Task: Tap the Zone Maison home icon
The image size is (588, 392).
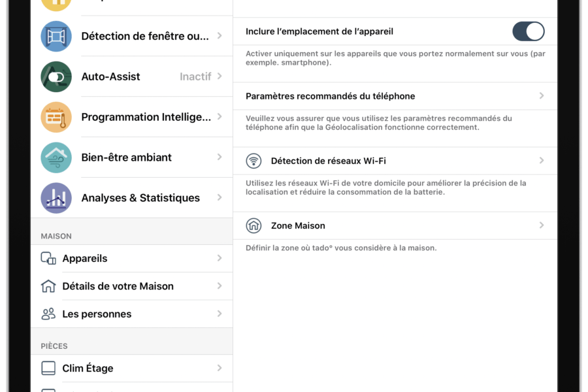Action: 253,226
